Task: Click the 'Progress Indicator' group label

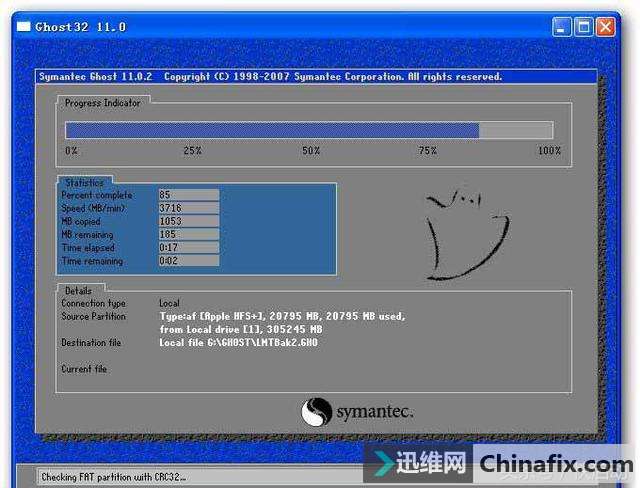Action: click(102, 103)
